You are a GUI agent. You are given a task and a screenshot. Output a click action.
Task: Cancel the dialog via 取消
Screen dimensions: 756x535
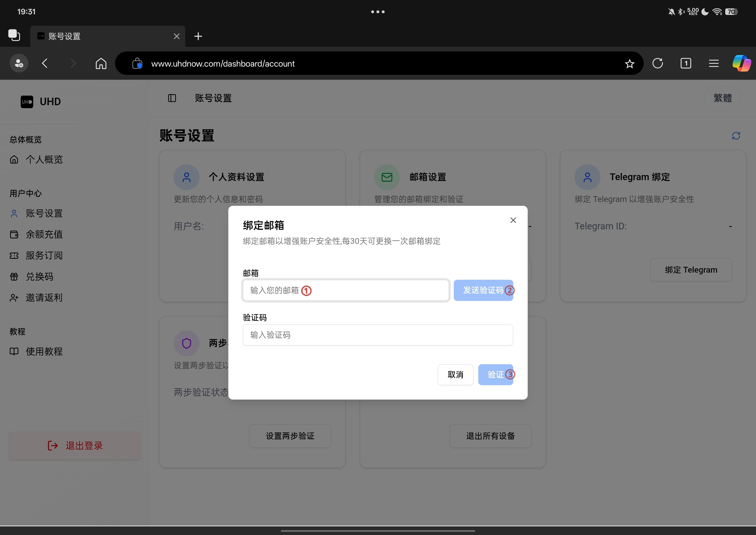[456, 374]
